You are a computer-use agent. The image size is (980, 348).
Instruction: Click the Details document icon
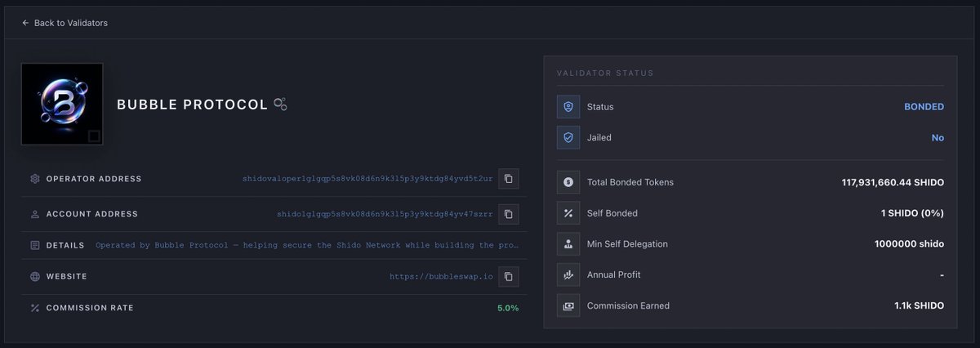(35, 245)
